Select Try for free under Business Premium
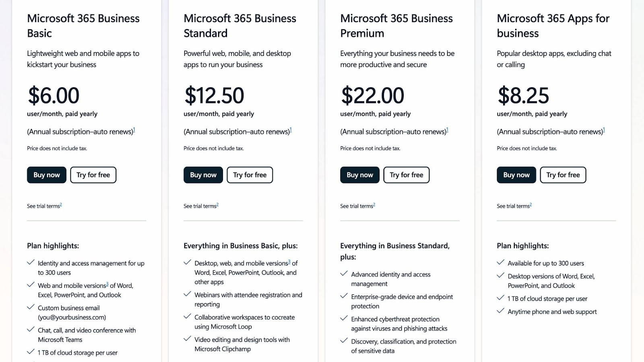 pyautogui.click(x=406, y=175)
